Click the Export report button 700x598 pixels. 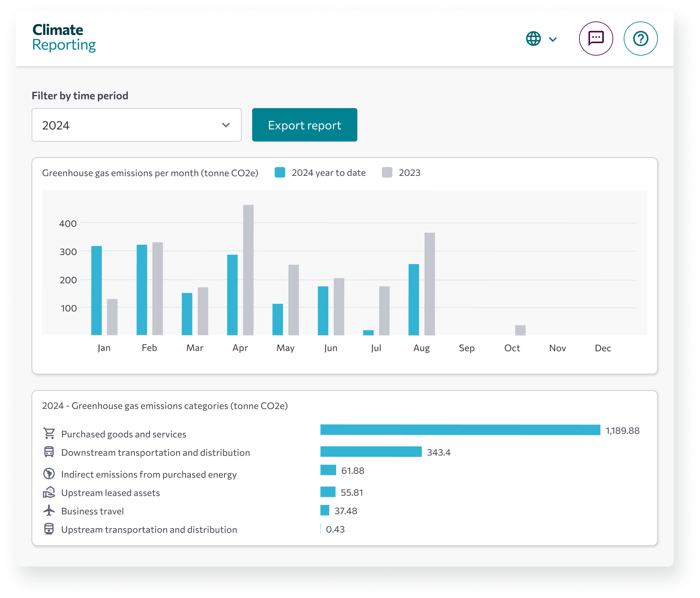point(305,125)
